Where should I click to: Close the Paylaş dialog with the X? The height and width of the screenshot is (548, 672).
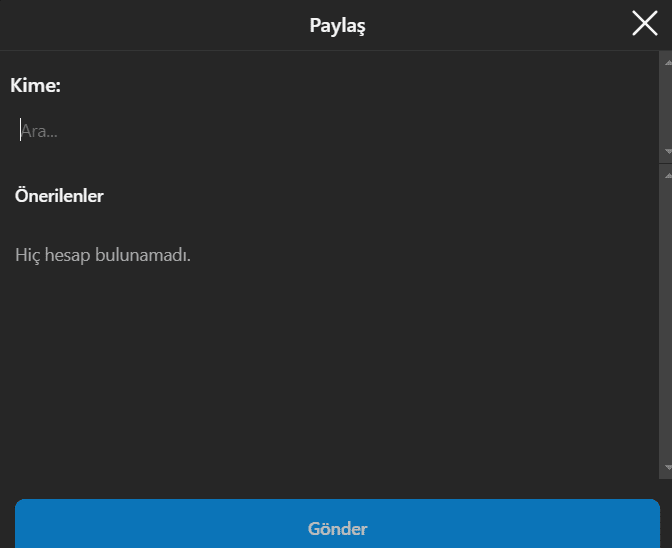click(645, 24)
